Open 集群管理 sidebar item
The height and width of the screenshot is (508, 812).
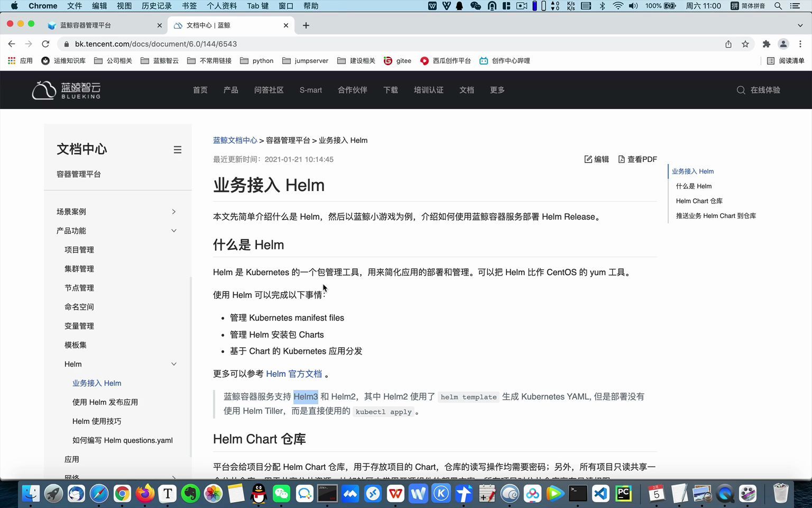click(79, 269)
